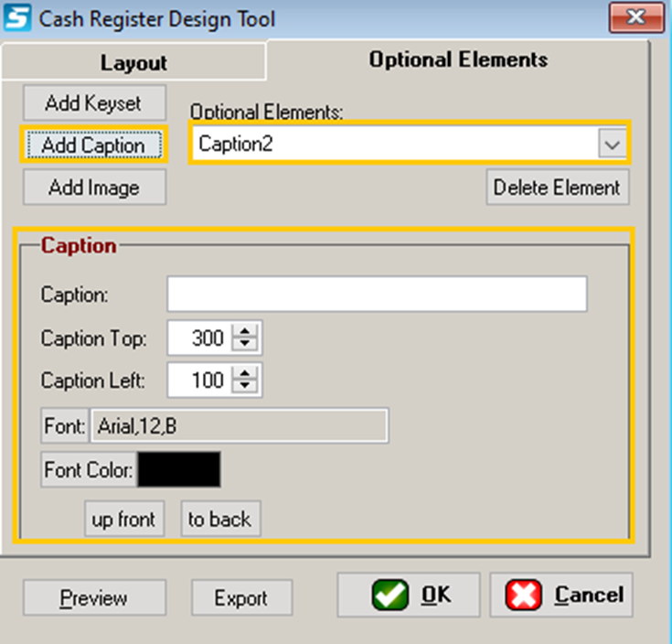Bring caption forward with up front button
Image resolution: width=672 pixels, height=644 pixels.
[x=124, y=520]
